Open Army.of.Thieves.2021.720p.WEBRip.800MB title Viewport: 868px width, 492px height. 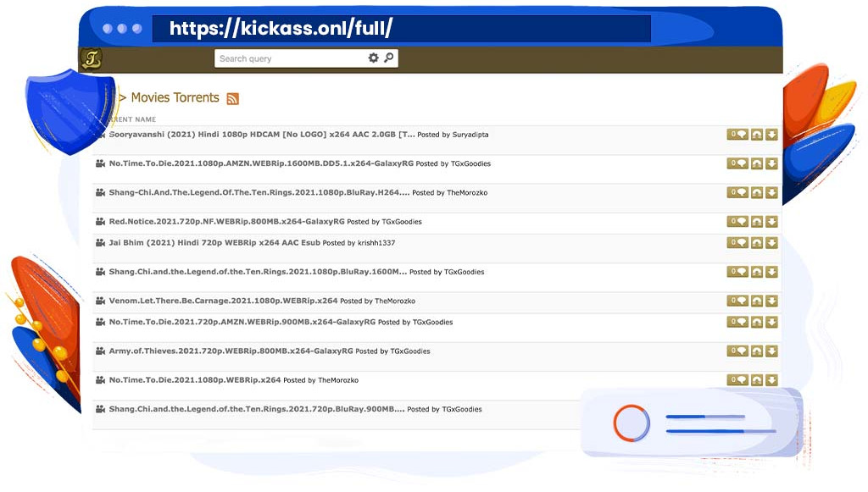click(x=231, y=351)
